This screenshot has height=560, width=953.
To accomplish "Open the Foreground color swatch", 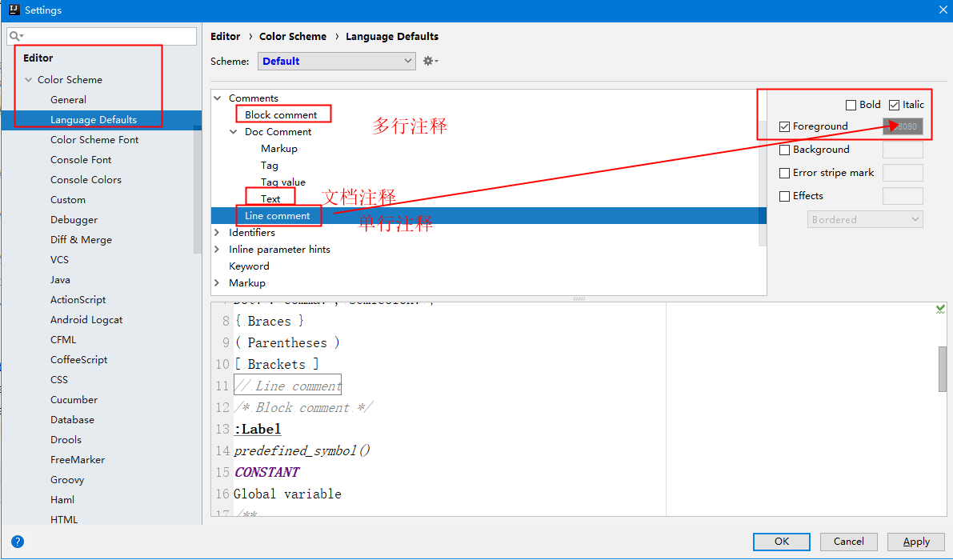I will pyautogui.click(x=903, y=126).
